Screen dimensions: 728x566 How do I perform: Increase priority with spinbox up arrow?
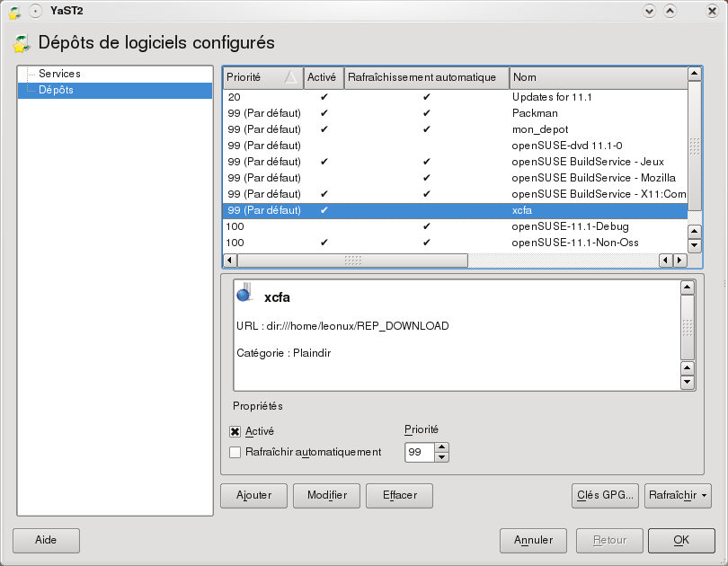[442, 447]
